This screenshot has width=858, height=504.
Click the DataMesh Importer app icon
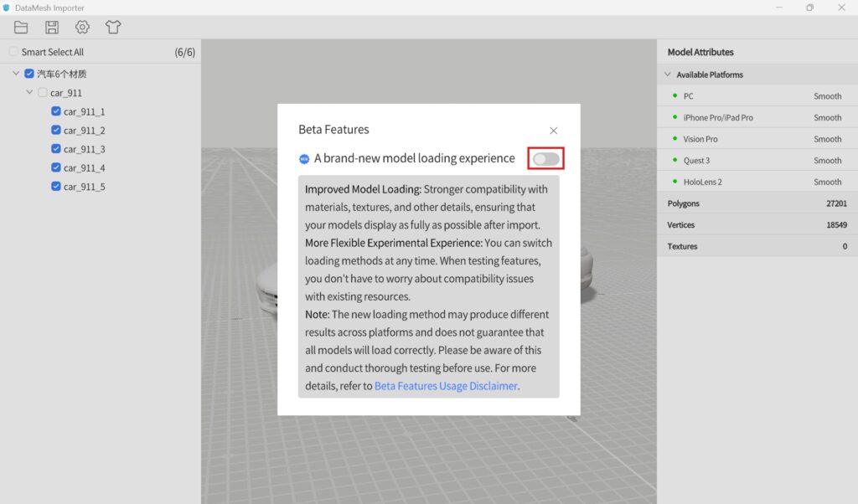coord(9,8)
